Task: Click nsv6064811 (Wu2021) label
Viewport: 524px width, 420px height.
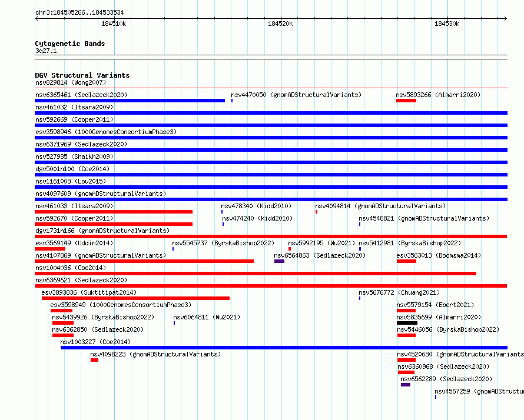Action: coord(207,317)
